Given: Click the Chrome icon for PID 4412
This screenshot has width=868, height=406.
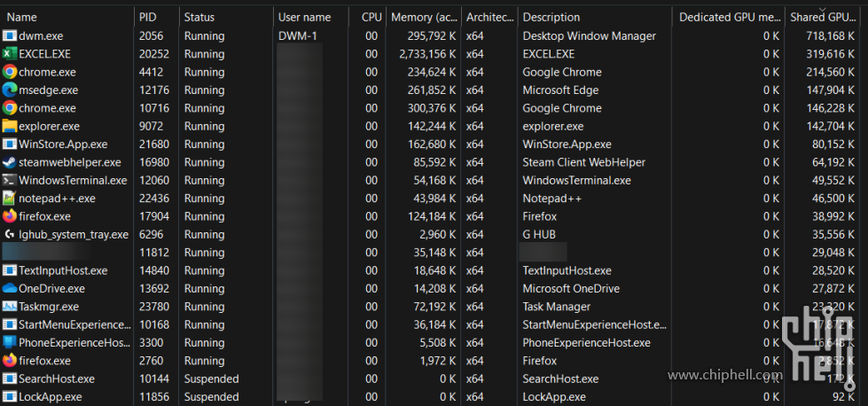Looking at the screenshot, I should coord(10,72).
